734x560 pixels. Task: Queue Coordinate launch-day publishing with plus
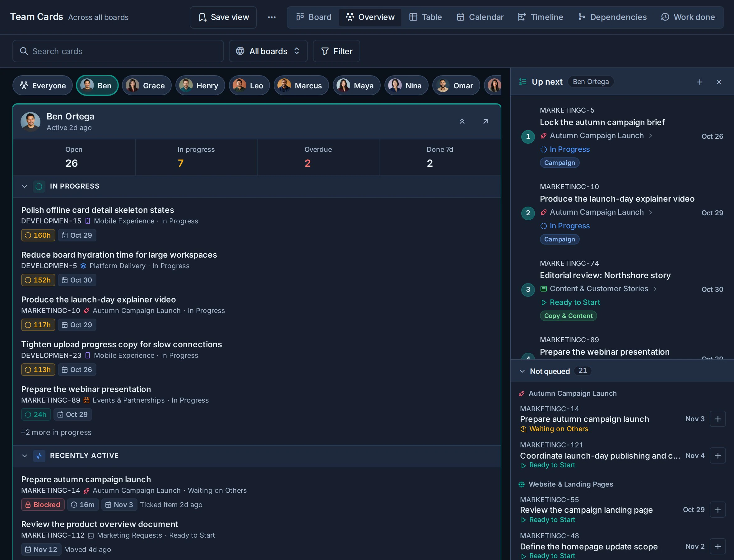(718, 455)
